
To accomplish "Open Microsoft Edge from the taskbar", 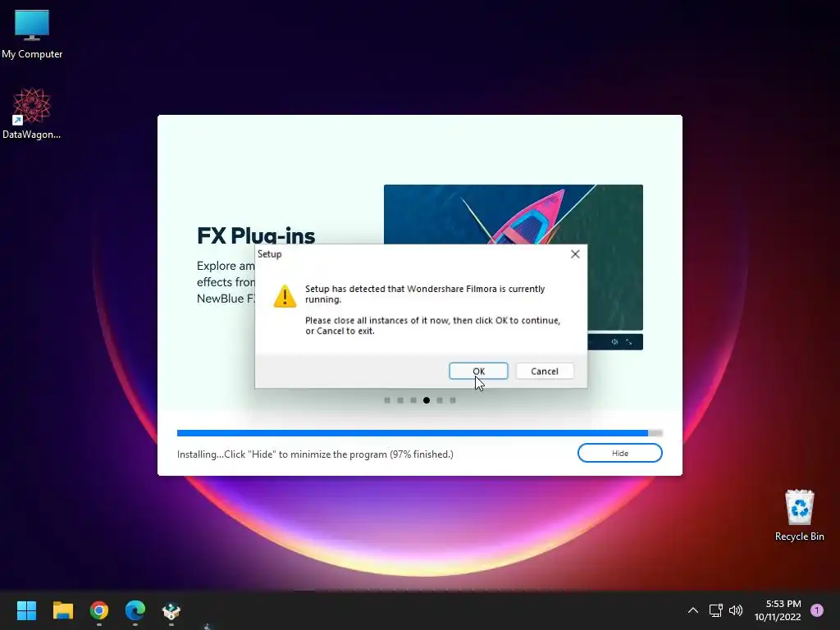I will (x=135, y=610).
